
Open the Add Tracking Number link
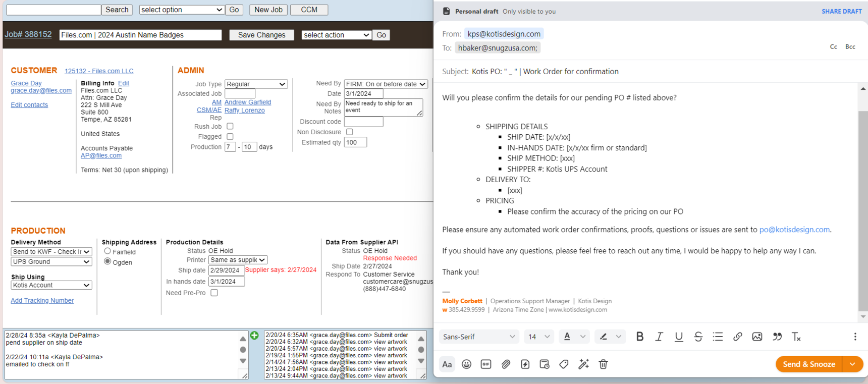42,301
